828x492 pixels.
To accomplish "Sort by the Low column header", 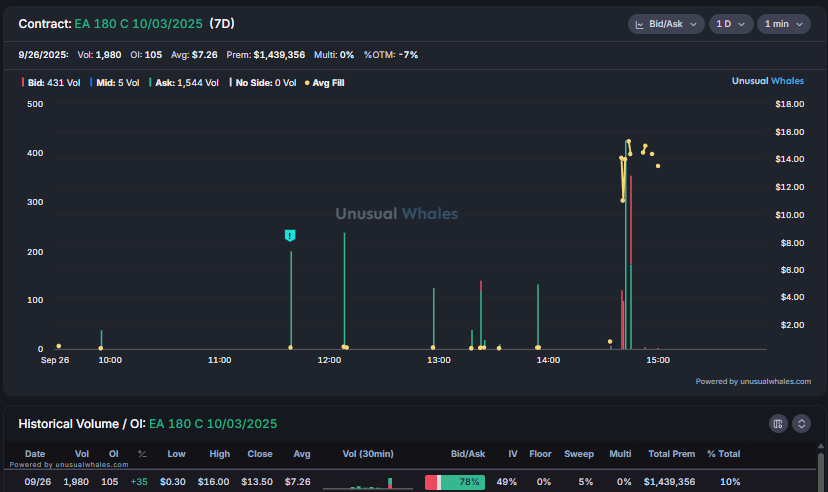I will tap(176, 454).
